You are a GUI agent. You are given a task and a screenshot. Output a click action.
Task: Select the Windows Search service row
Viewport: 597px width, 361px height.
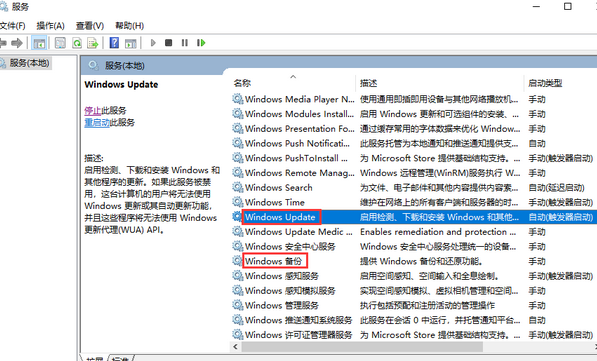point(413,188)
